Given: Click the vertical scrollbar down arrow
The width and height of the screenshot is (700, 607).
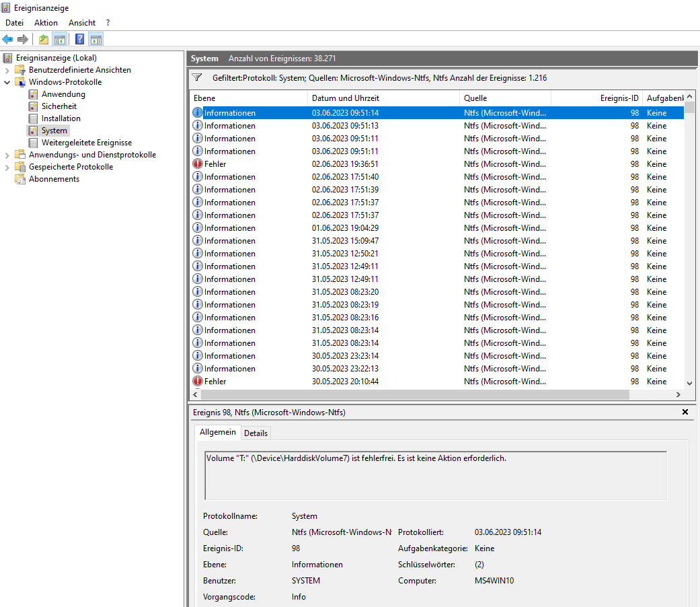Looking at the screenshot, I should pyautogui.click(x=689, y=382).
